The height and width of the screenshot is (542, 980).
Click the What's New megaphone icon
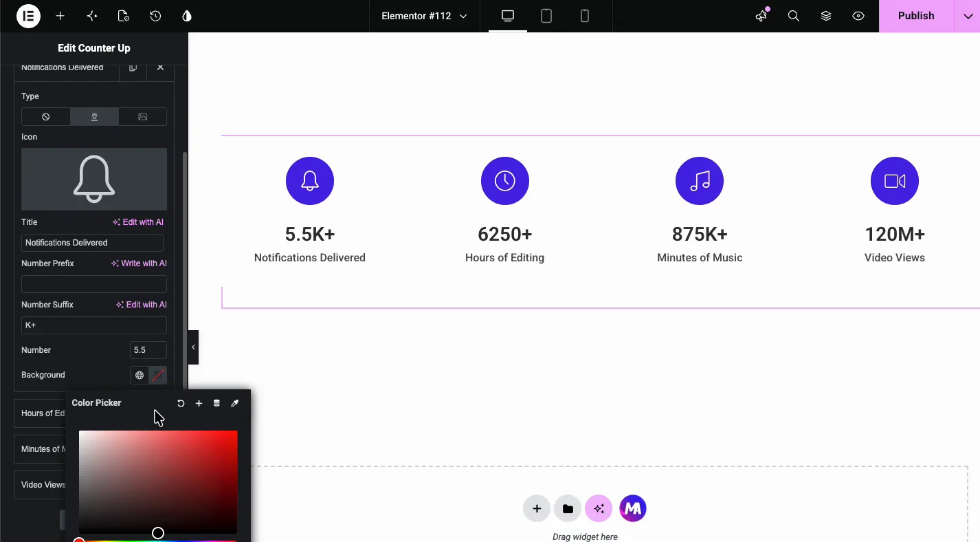point(761,16)
